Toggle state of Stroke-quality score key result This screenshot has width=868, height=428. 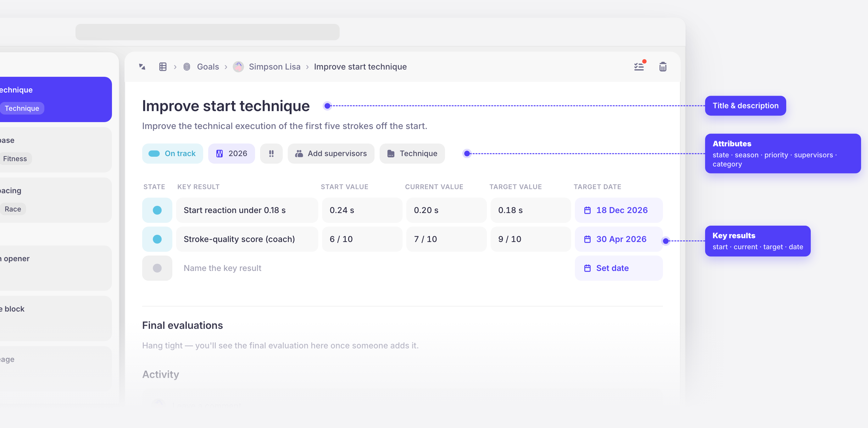(157, 239)
